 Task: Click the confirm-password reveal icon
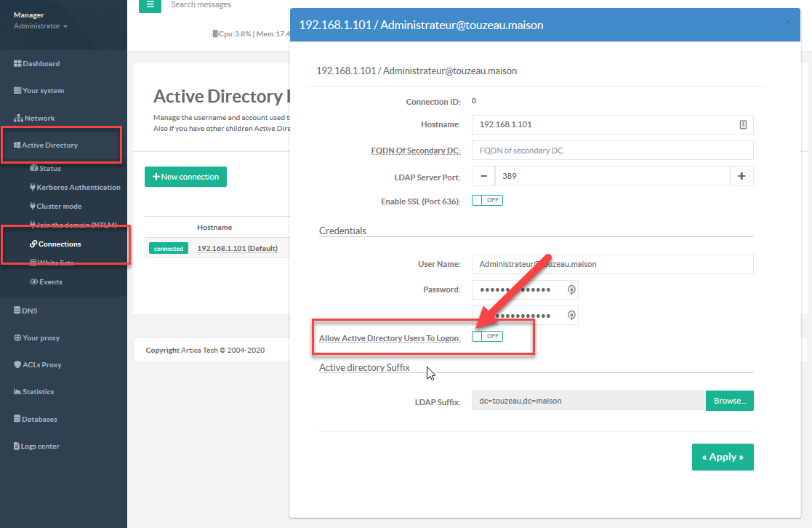tap(571, 315)
